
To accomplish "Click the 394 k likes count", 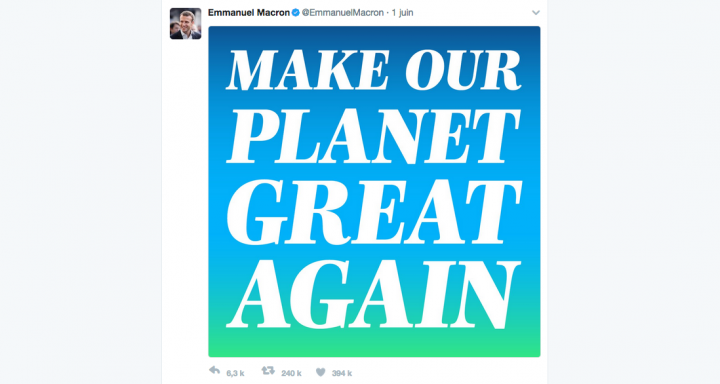I will coord(342,373).
